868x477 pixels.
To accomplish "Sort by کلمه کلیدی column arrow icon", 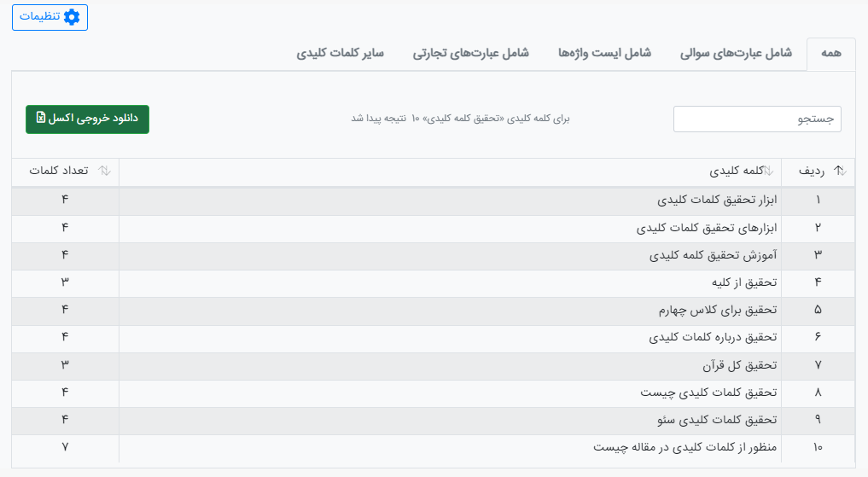I will click(x=768, y=171).
